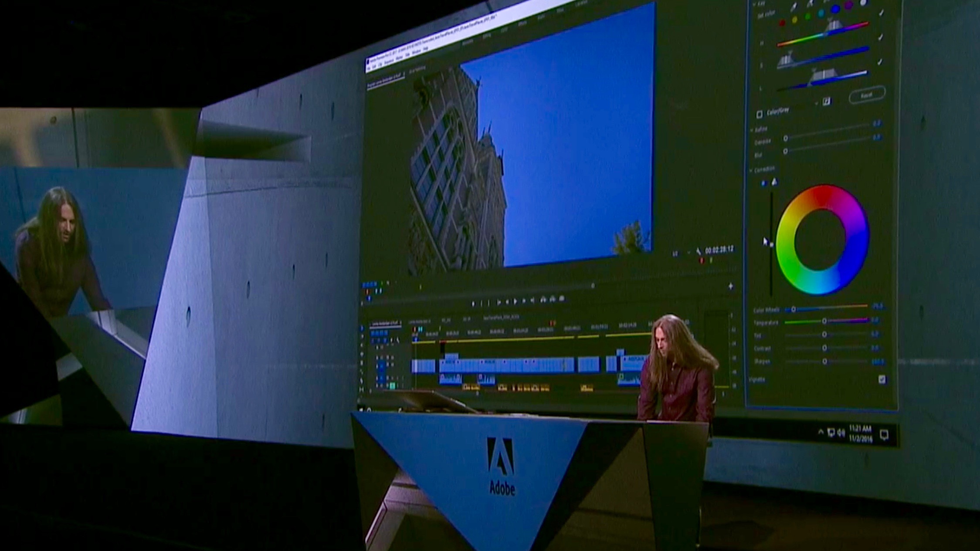Click the Export Frame camera icon
Screen dimensions: 980x551
(x=562, y=298)
